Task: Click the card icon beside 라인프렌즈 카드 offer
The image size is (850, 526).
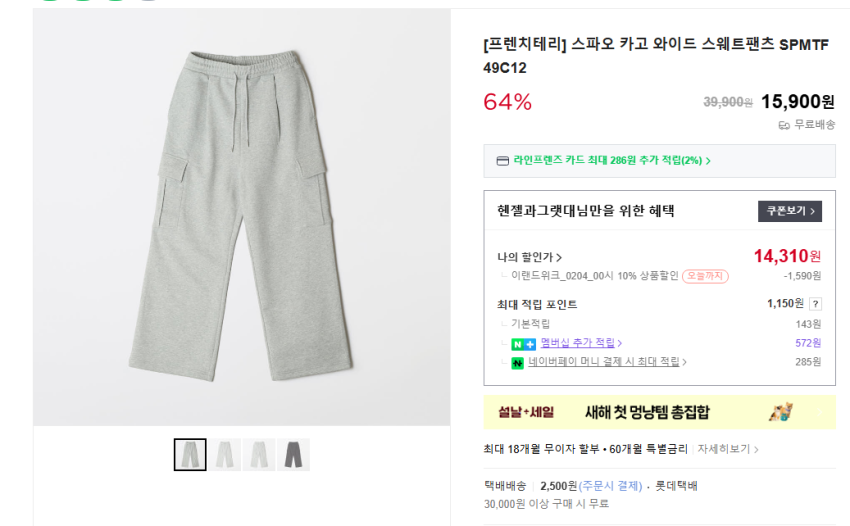Action: [x=502, y=161]
